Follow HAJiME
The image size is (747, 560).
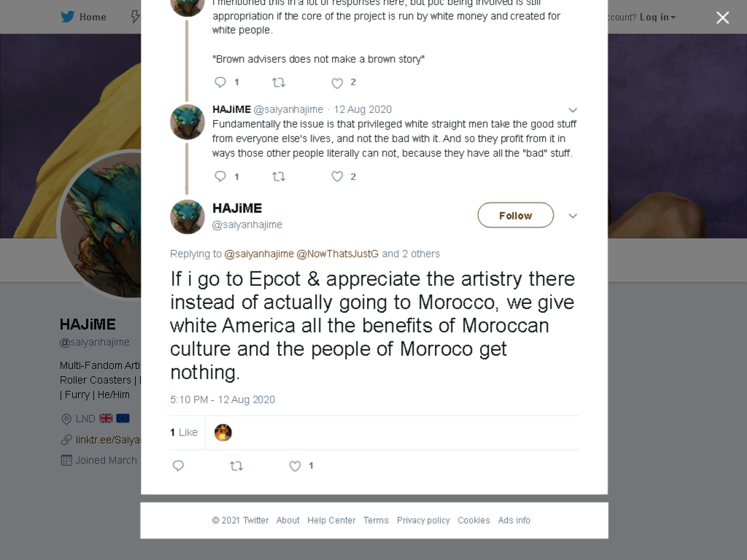pos(516,215)
